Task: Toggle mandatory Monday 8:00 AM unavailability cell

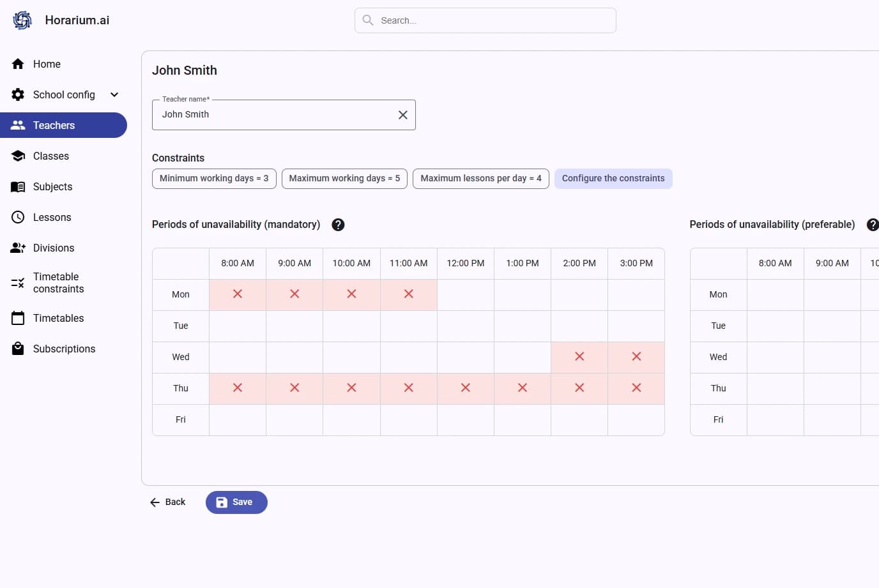Action: click(238, 294)
